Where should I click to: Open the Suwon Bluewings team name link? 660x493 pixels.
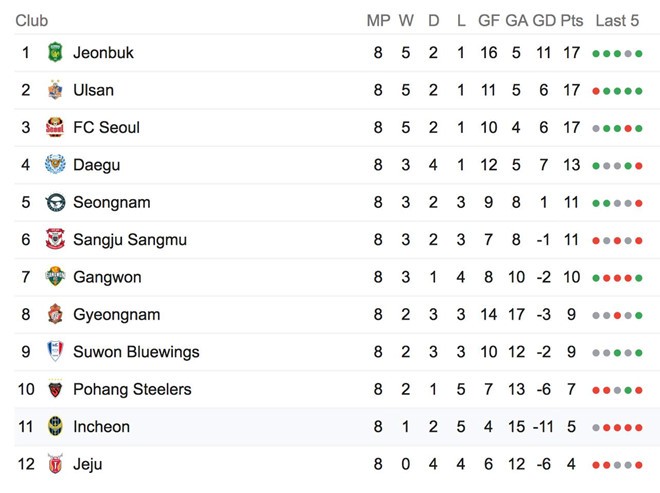(136, 352)
